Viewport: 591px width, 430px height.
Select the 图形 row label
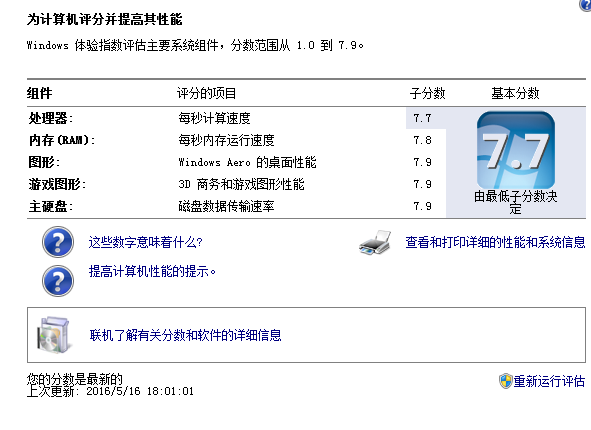[44, 162]
